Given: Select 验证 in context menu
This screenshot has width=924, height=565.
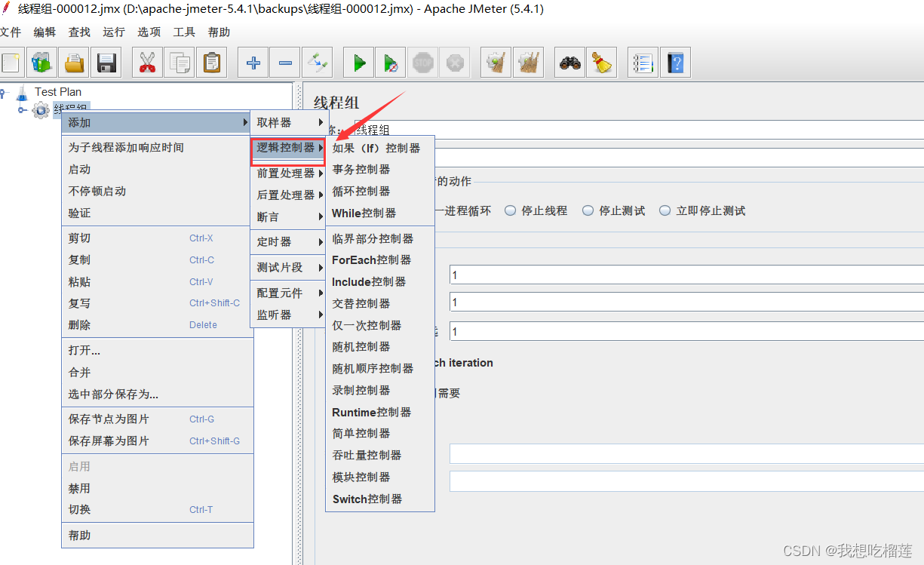Looking at the screenshot, I should (x=157, y=213).
